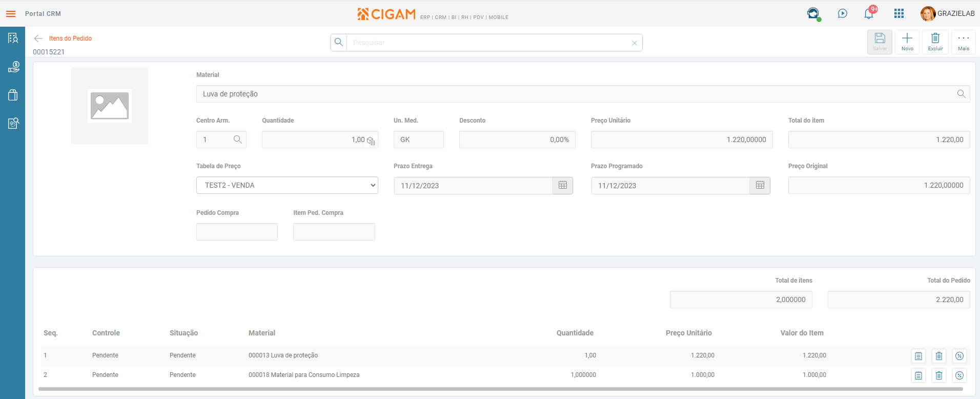Screen dimensions: 980x399
Task: Click the Pedido Compra input field
Action: click(237, 232)
